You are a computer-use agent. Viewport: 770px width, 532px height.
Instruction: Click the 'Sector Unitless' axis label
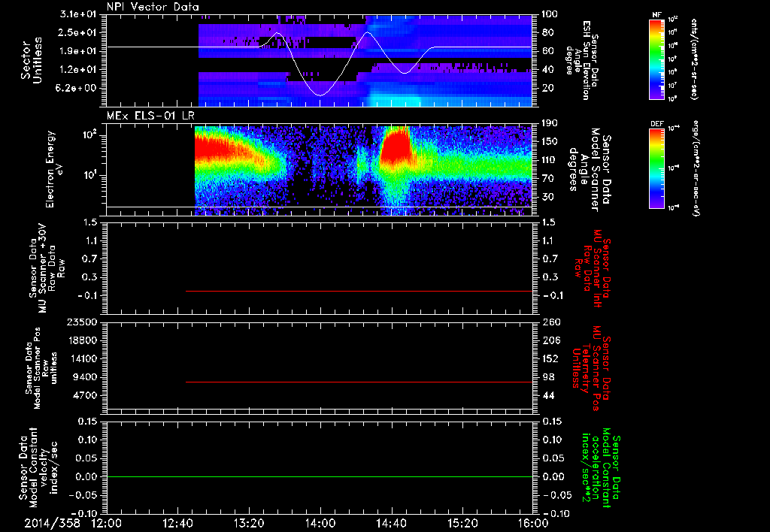click(x=32, y=60)
